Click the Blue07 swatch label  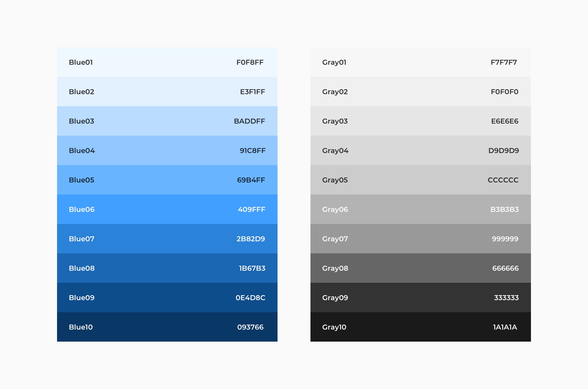pyautogui.click(x=81, y=239)
